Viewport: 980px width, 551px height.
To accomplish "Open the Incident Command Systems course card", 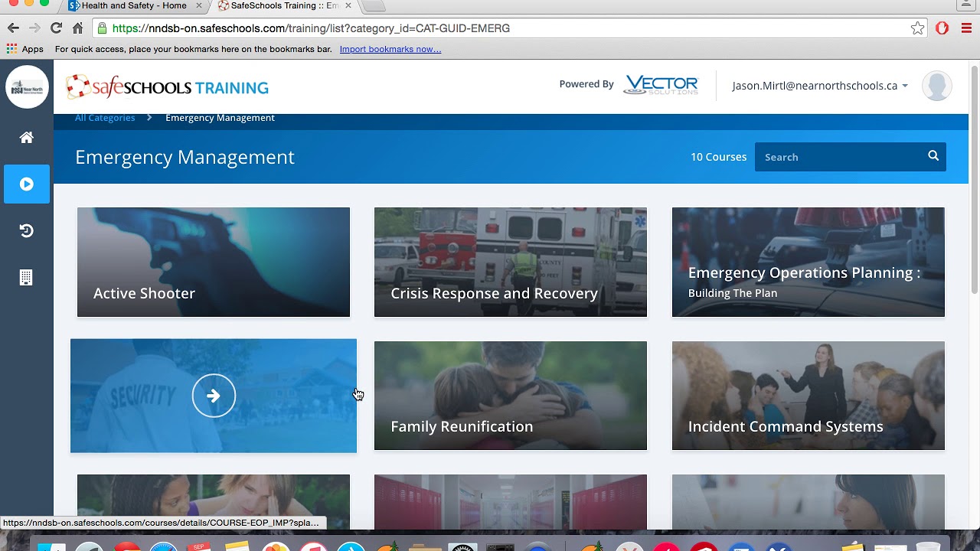I will 808,396.
